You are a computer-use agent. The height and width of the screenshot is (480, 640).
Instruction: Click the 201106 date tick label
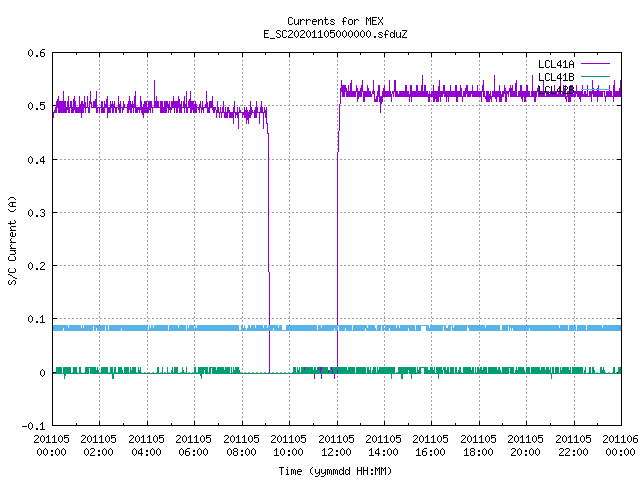620,439
